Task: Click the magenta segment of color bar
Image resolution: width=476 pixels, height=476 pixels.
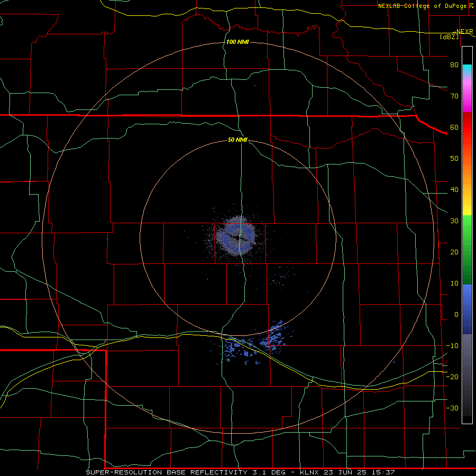Action: [467, 96]
